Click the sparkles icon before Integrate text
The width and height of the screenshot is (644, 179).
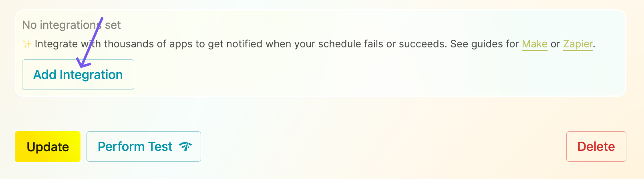point(27,44)
